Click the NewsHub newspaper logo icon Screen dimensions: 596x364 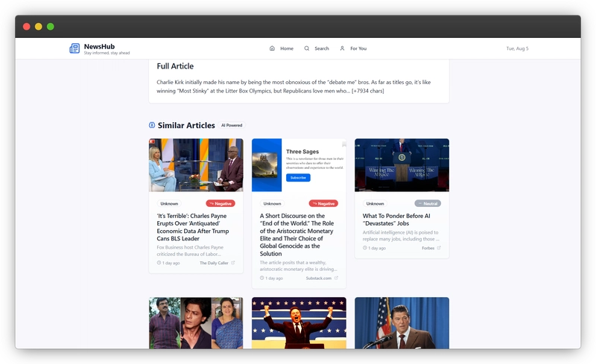pos(74,48)
